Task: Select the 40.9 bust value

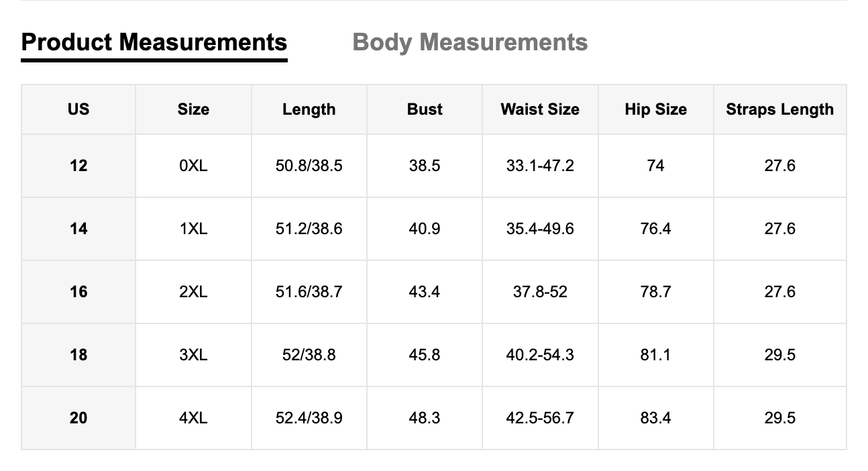Action: 425,229
